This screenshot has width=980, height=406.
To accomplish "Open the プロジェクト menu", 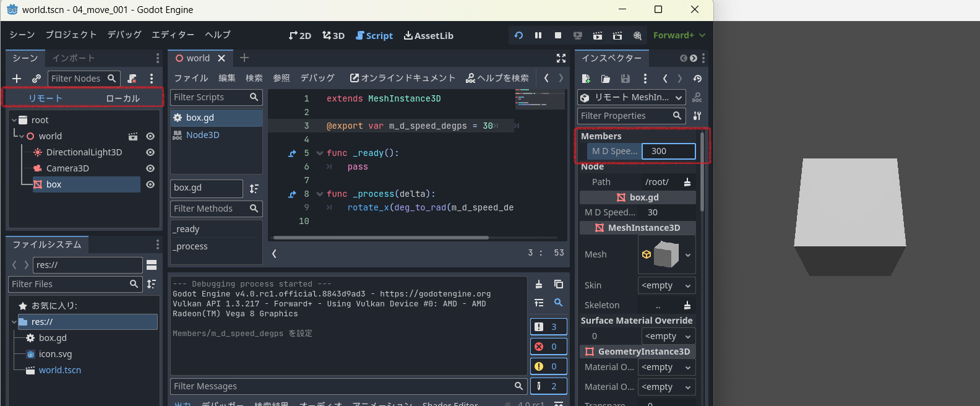I will pos(71,35).
